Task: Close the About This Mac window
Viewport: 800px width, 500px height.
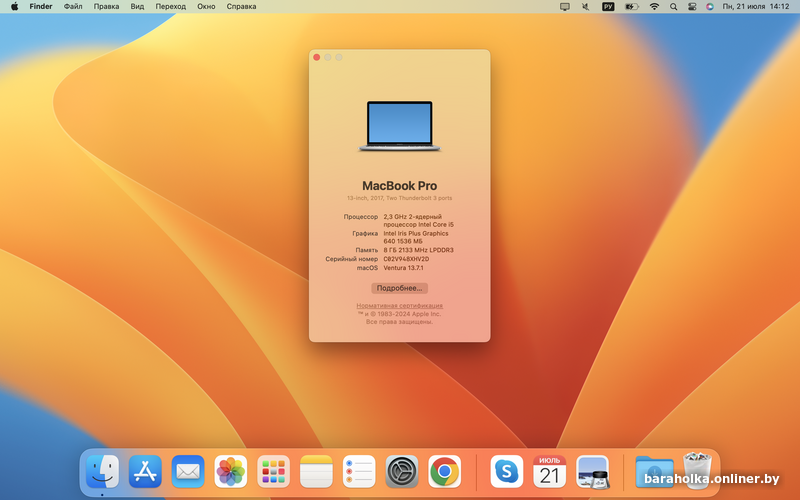Action: pos(316,57)
